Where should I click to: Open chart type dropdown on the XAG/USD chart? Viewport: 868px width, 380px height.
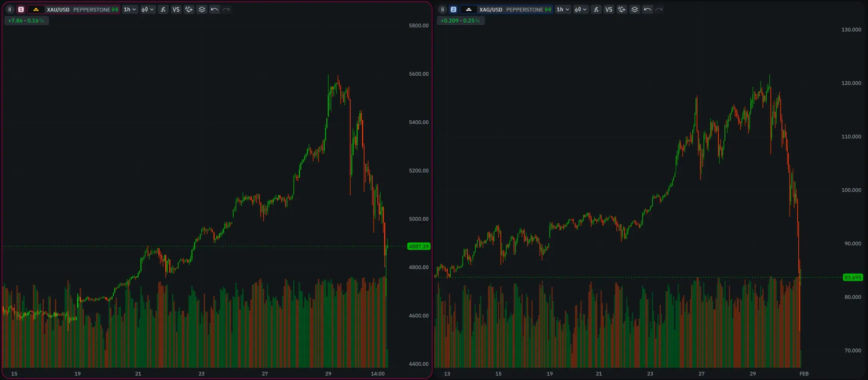coord(580,10)
